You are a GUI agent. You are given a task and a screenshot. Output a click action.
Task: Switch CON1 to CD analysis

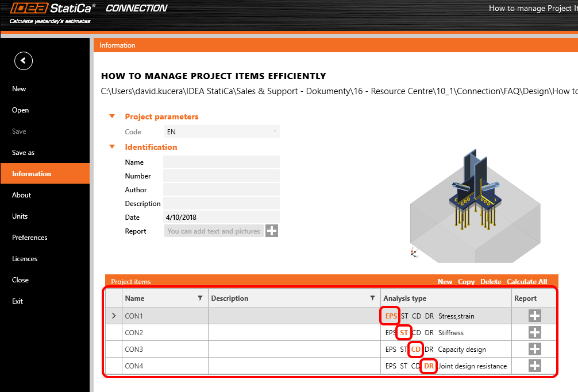(x=417, y=316)
